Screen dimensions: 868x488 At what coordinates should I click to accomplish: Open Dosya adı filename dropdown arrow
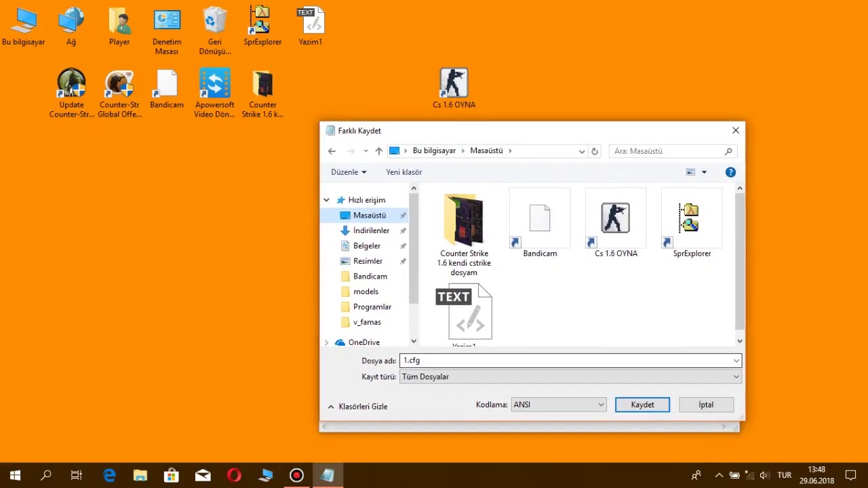(736, 361)
